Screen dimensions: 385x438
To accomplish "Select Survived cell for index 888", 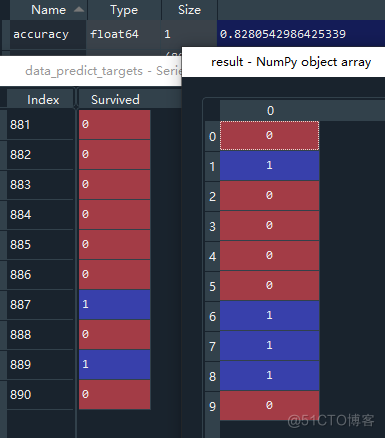I will tap(115, 335).
